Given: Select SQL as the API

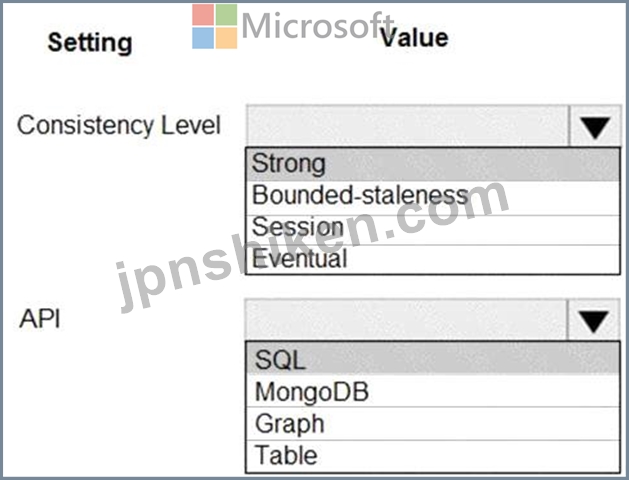Looking at the screenshot, I should pos(433,358).
